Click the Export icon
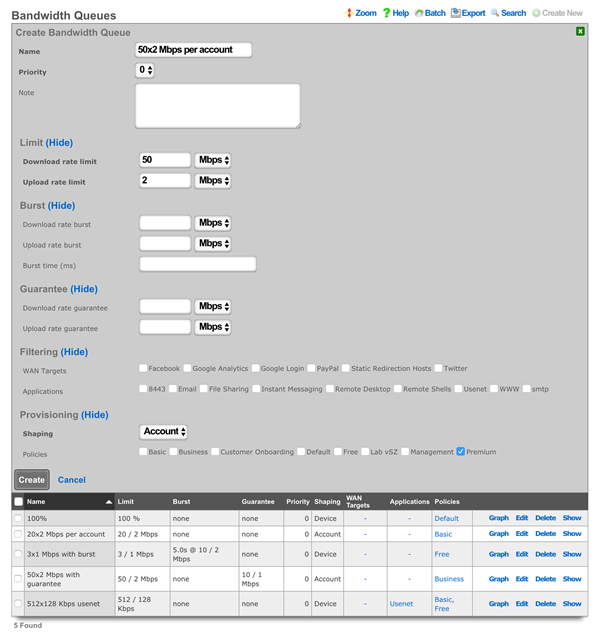The height and width of the screenshot is (634, 604). 456,13
